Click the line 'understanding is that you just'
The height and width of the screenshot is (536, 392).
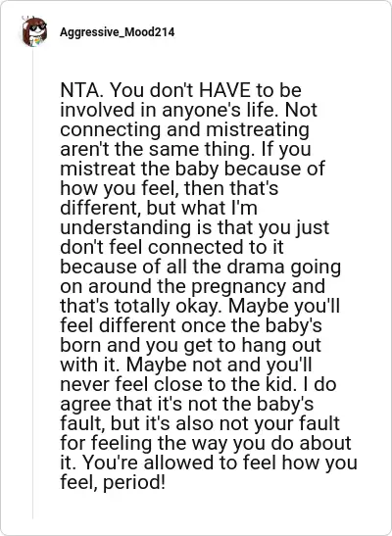[195, 227]
